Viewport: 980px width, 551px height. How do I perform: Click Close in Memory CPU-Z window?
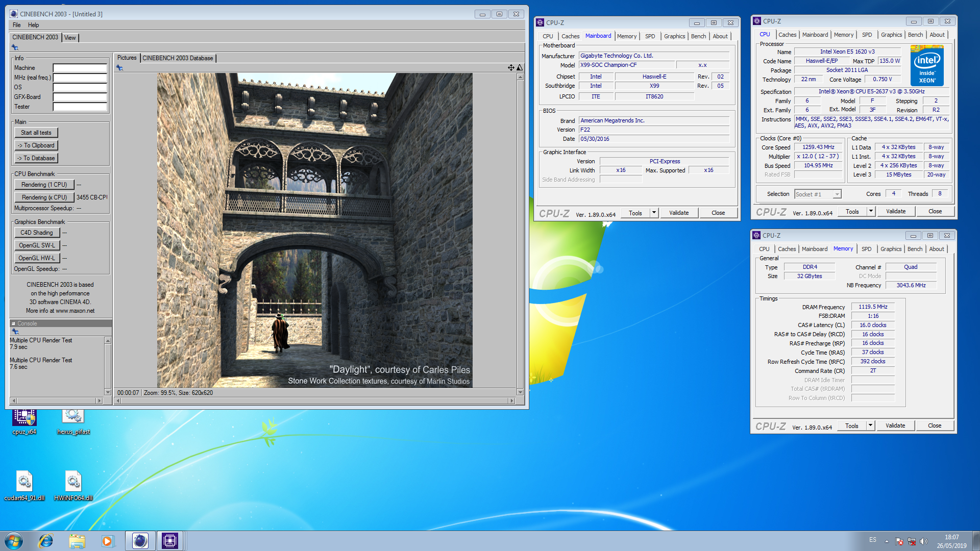pyautogui.click(x=934, y=425)
